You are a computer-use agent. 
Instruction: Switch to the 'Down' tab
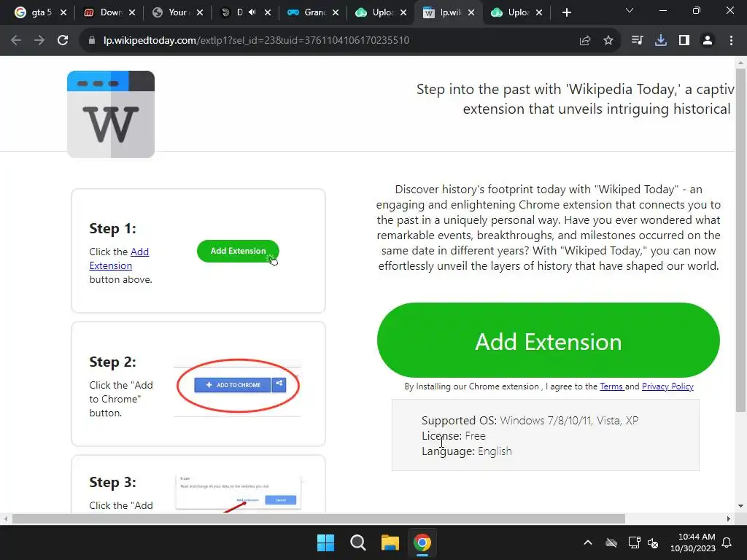click(102, 13)
